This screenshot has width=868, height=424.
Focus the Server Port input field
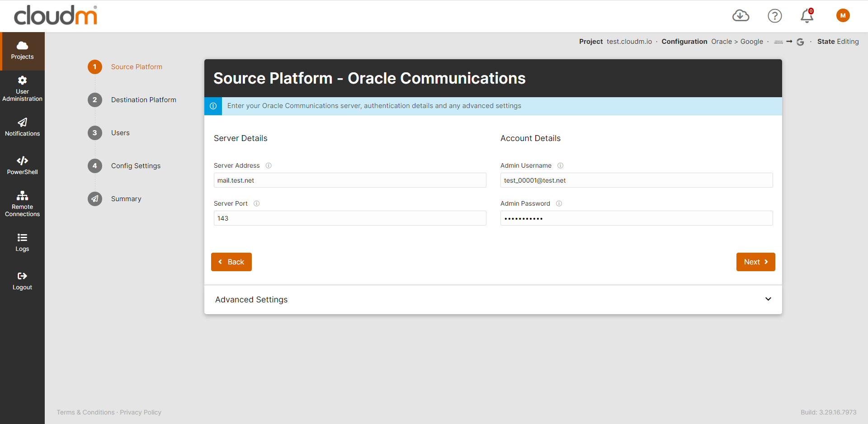pos(350,218)
